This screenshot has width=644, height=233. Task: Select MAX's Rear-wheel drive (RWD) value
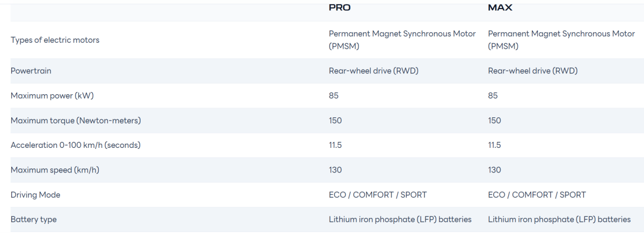533,71
